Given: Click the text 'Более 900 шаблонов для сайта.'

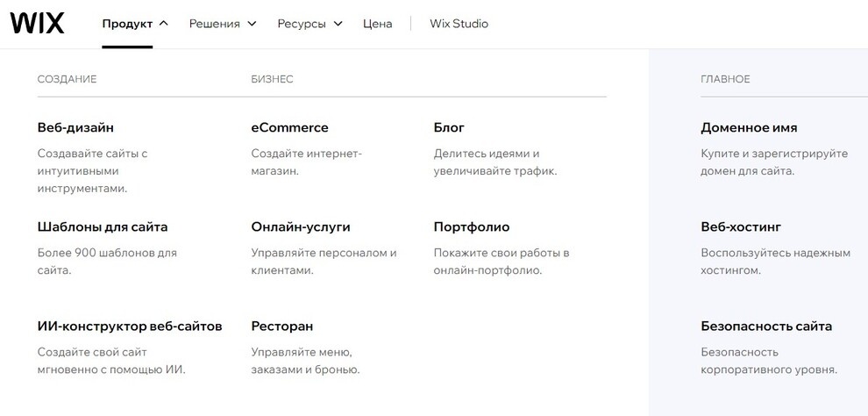Looking at the screenshot, I should [107, 262].
